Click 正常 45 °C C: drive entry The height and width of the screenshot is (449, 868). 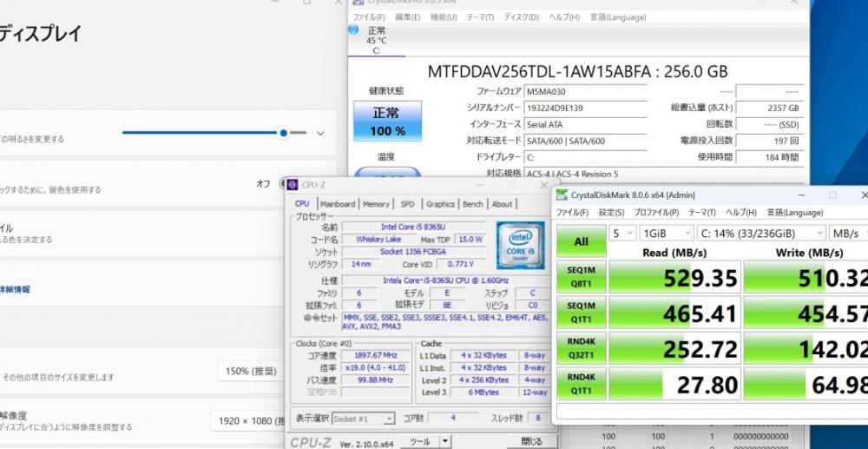[x=377, y=41]
